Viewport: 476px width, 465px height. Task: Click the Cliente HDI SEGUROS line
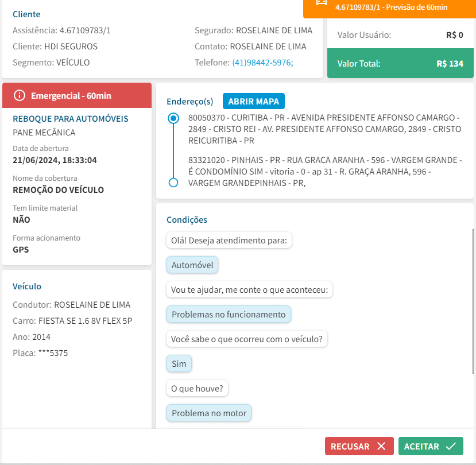[x=55, y=46]
